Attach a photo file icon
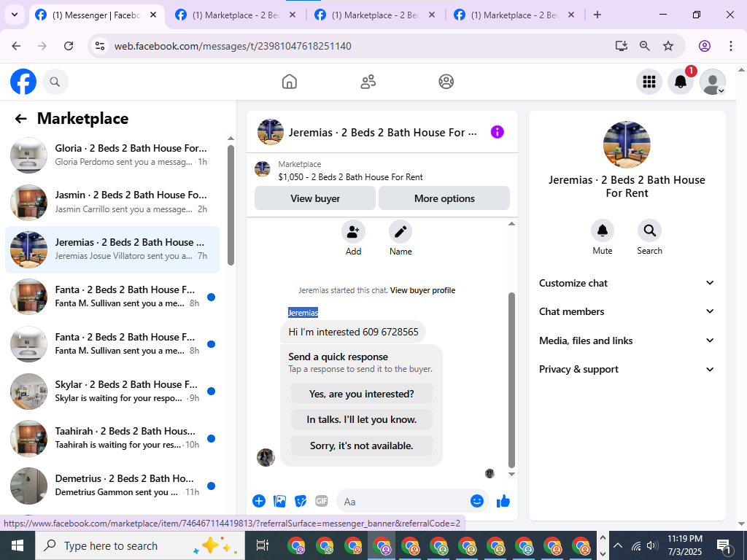This screenshot has width=747, height=560. point(279,501)
